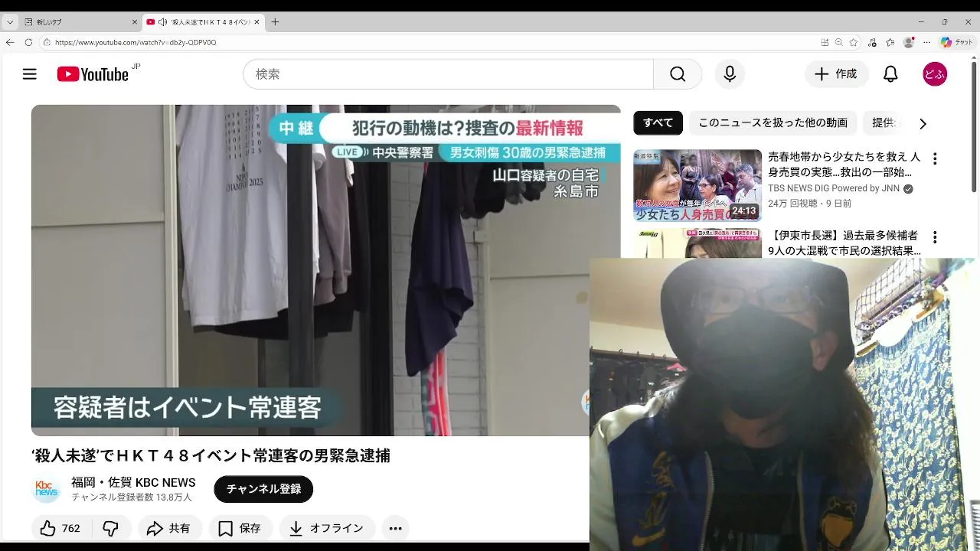Close the 新しいタブ browser tab

tap(134, 22)
